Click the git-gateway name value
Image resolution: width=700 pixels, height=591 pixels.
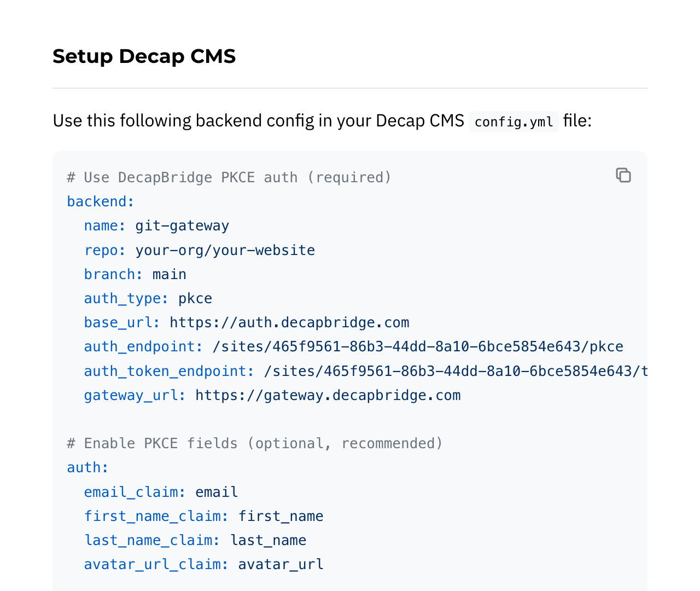(x=182, y=225)
